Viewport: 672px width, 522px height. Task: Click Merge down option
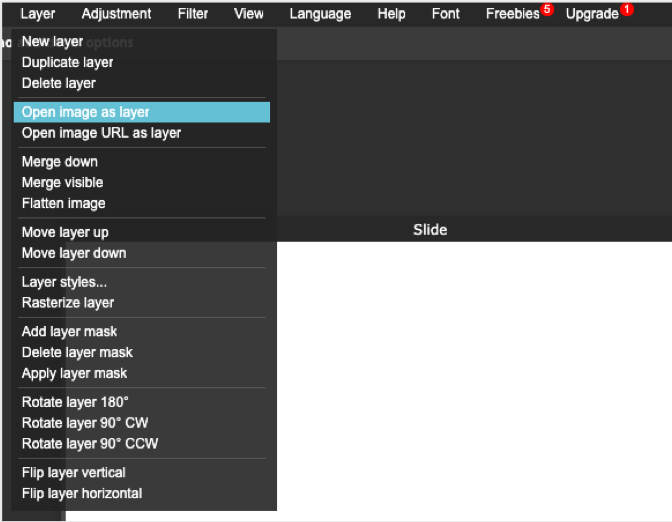tap(60, 161)
